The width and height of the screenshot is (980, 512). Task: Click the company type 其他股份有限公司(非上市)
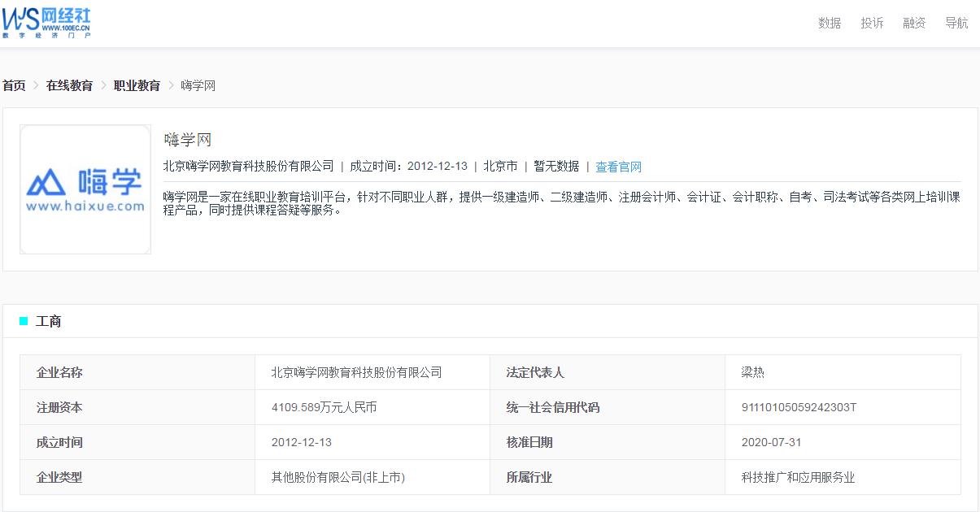(338, 477)
